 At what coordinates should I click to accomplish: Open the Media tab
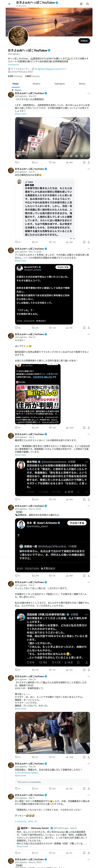pos(82,84)
